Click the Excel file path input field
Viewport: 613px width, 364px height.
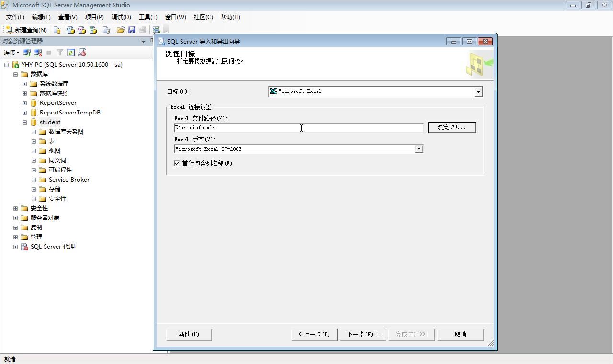[x=299, y=128]
